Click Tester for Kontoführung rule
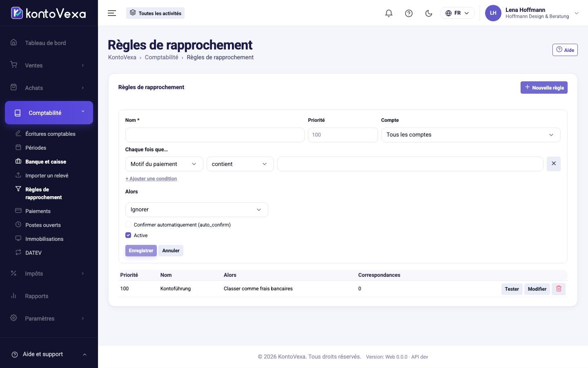 tap(512, 289)
